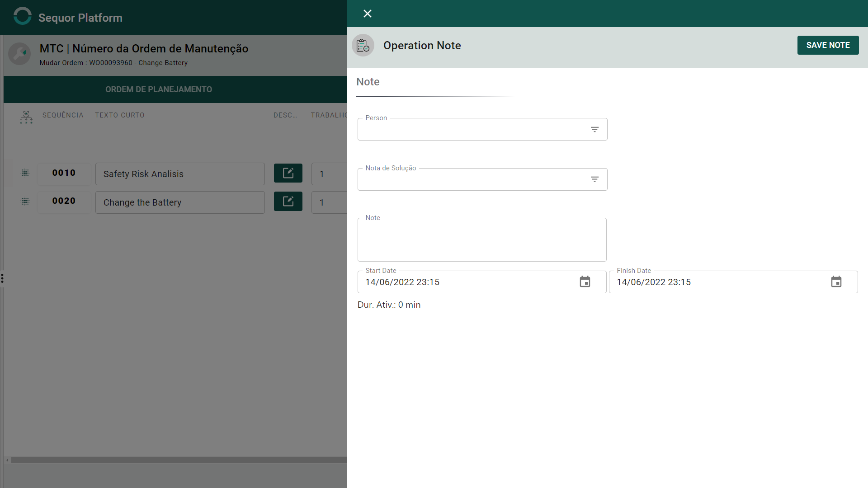Select sequence number 0010
The image size is (868, 488).
[x=64, y=173]
